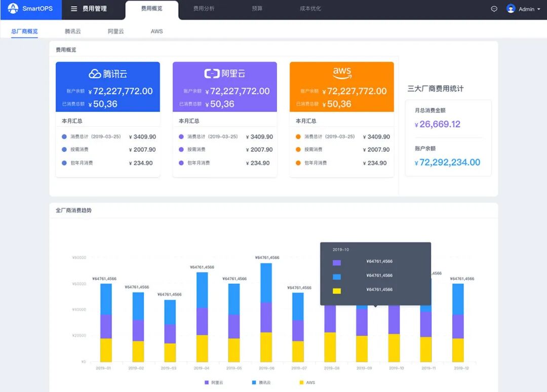Click 本月汇总 heading in 阿里云 card
The image size is (547, 392).
point(189,121)
